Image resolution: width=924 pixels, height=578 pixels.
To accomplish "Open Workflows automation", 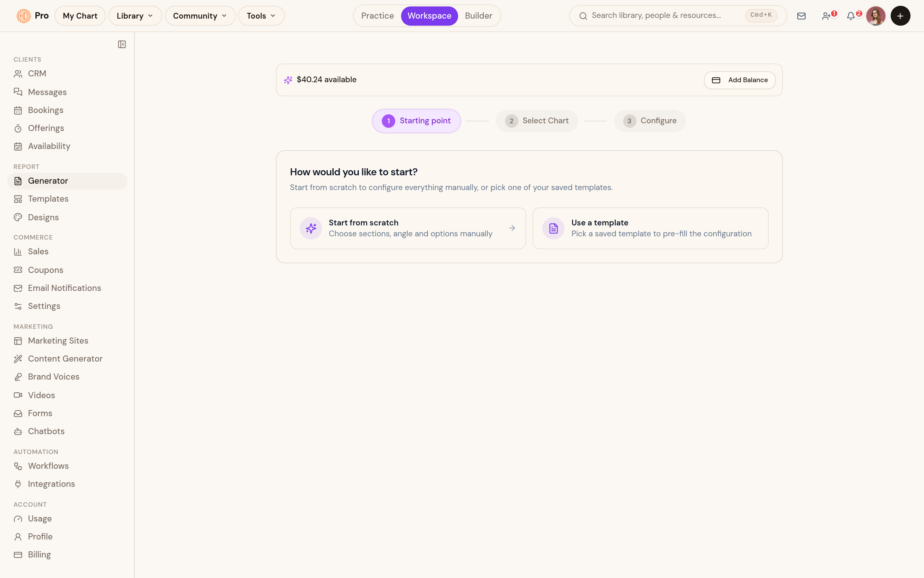I will (67, 466).
